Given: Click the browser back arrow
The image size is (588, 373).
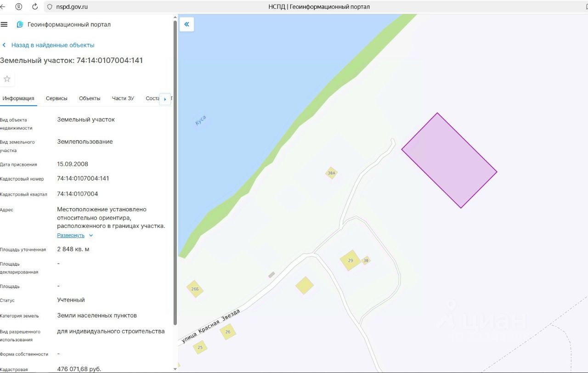Looking at the screenshot, I should (3, 6).
